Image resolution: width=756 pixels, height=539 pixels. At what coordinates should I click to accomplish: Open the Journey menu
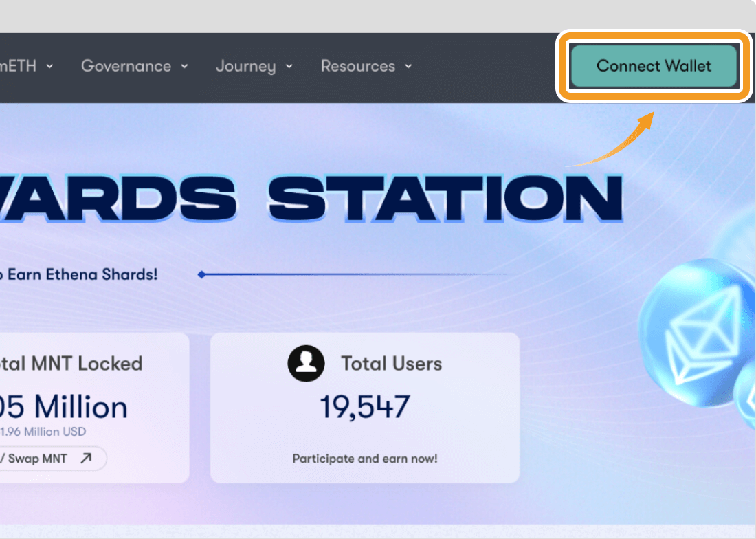pyautogui.click(x=254, y=66)
